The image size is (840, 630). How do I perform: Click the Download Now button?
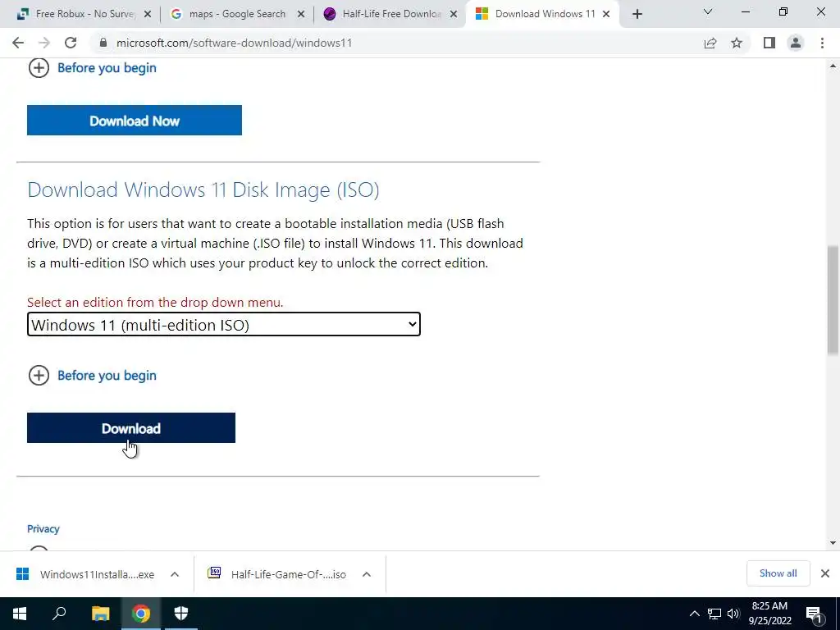(135, 121)
